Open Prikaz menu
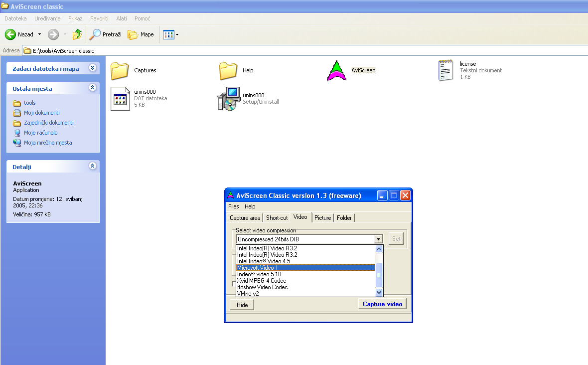Viewport: 588px width, 365px height. coord(75,18)
